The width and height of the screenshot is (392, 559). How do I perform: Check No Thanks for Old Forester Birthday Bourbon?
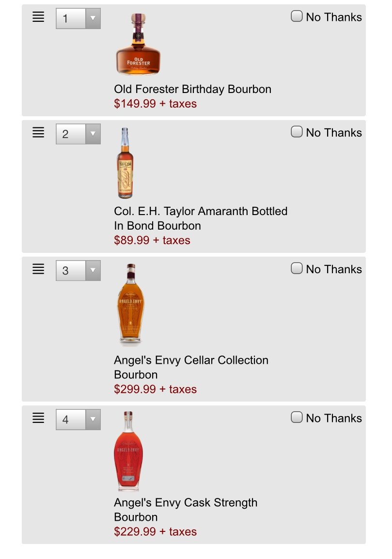[297, 16]
